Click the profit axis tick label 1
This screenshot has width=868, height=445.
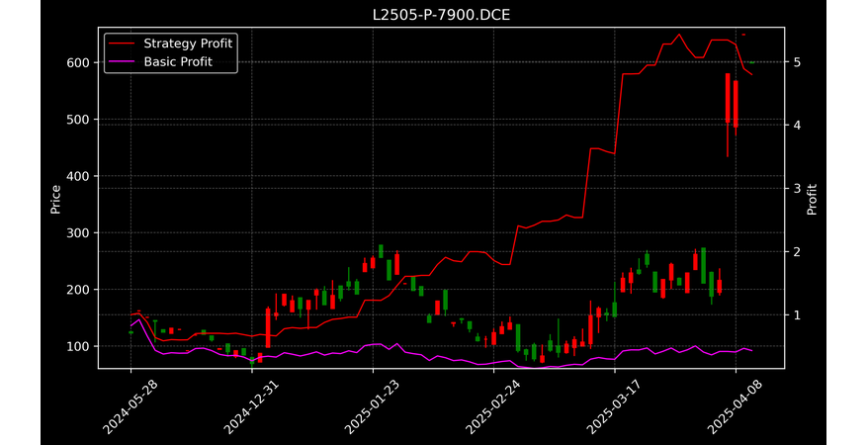(796, 314)
